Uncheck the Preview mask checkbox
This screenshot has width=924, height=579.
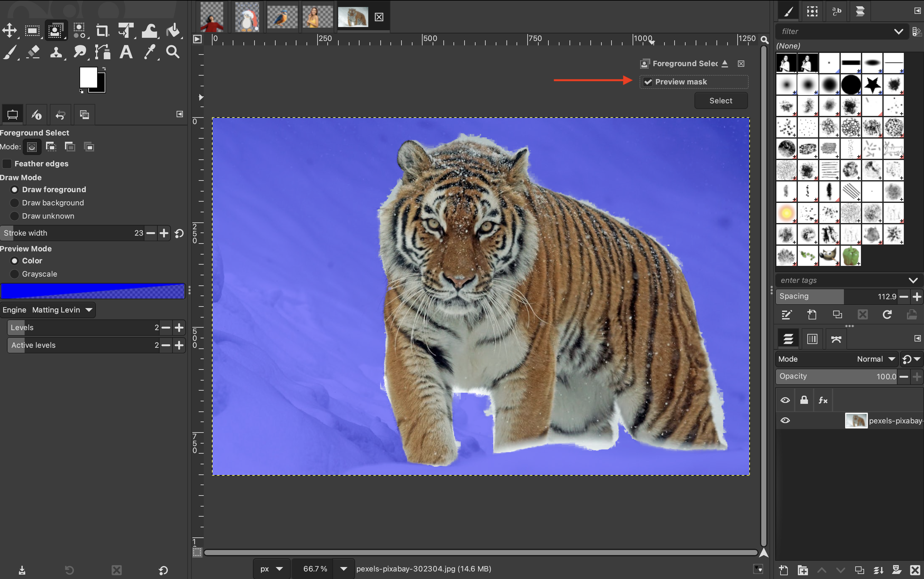pyautogui.click(x=648, y=82)
